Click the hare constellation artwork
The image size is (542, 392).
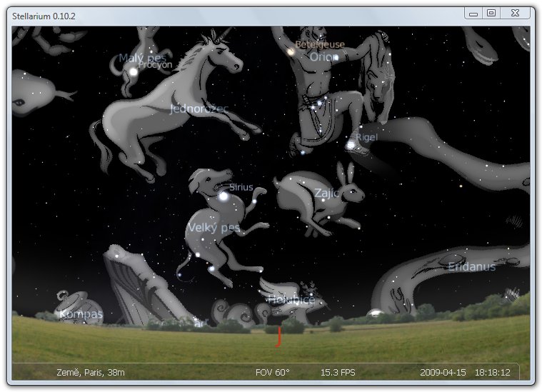[x=320, y=198]
